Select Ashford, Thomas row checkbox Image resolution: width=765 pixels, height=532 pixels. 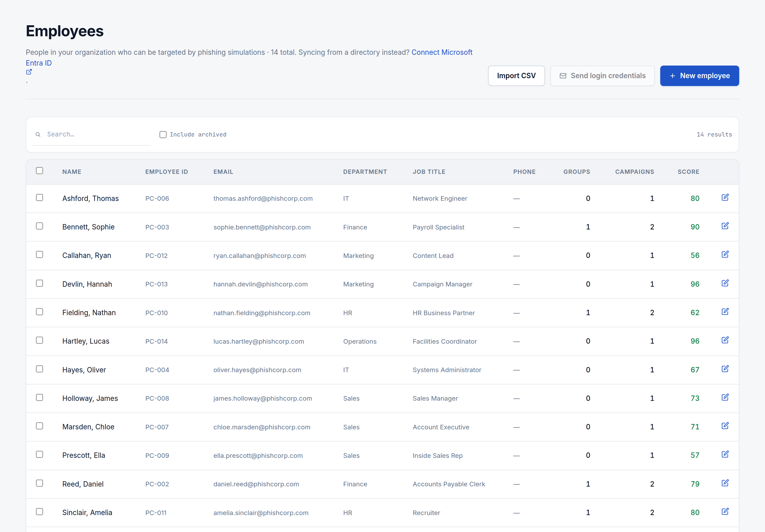(39, 198)
